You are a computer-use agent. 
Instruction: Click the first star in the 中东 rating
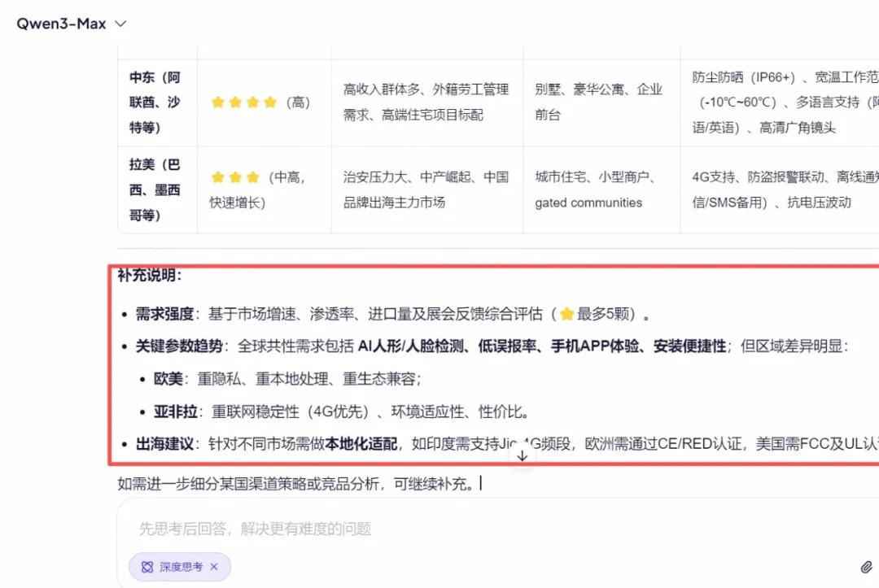(217, 101)
